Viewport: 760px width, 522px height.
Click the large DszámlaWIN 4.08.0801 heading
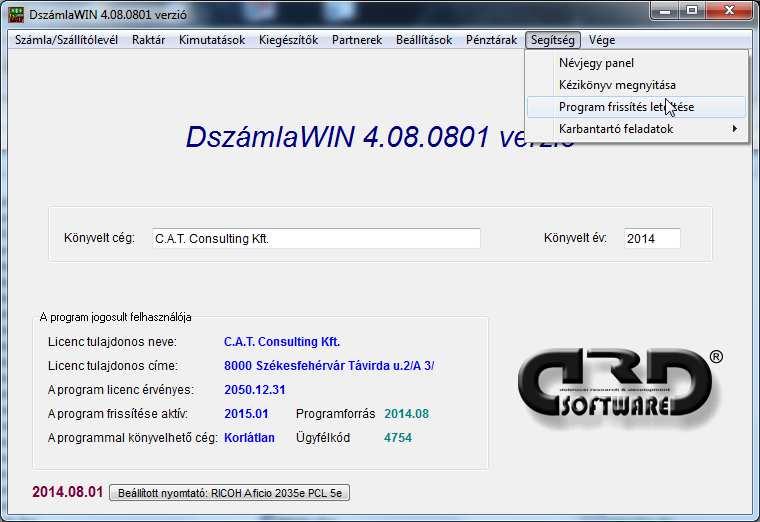click(380, 137)
